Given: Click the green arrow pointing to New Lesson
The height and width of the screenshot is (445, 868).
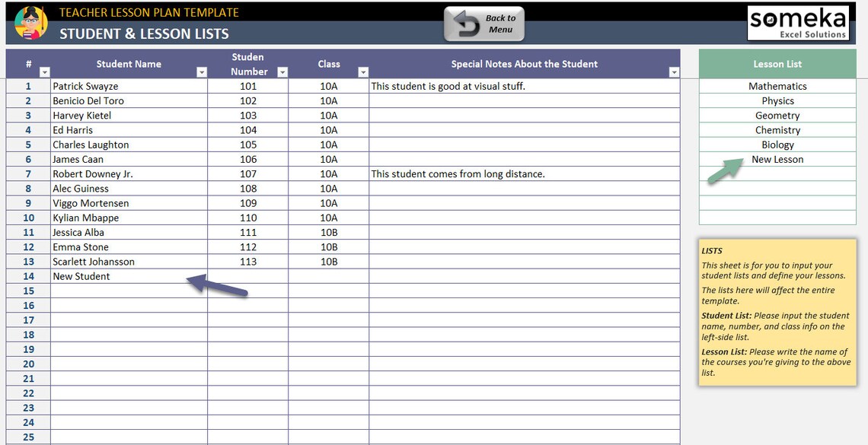Looking at the screenshot, I should pyautogui.click(x=726, y=170).
